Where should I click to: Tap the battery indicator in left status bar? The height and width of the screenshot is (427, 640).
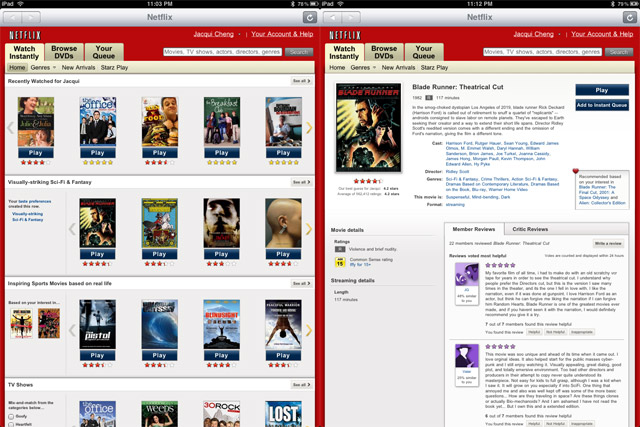tap(314, 4)
